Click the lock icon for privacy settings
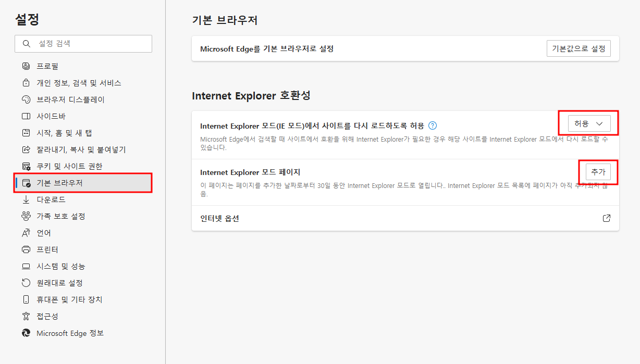The width and height of the screenshot is (640, 364). click(26, 83)
